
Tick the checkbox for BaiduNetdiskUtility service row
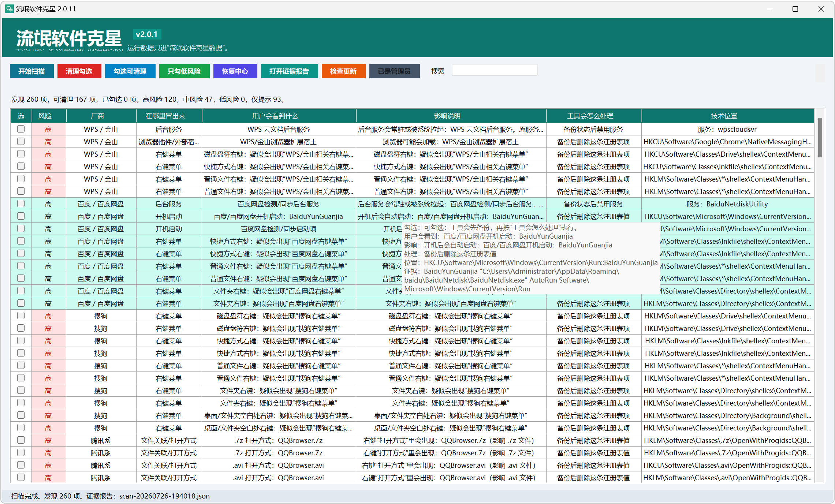[x=21, y=204]
